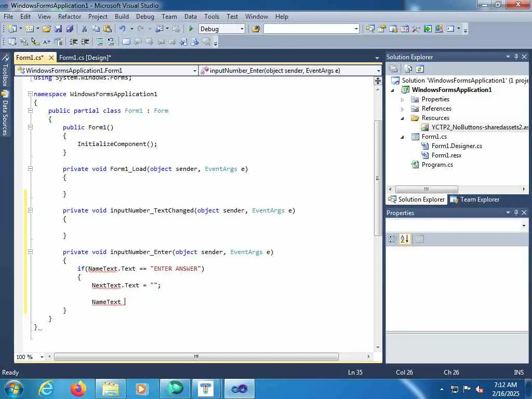Screen dimensions: 532x399
Task: Toggle a bookmark on current line
Action: click(126, 42)
